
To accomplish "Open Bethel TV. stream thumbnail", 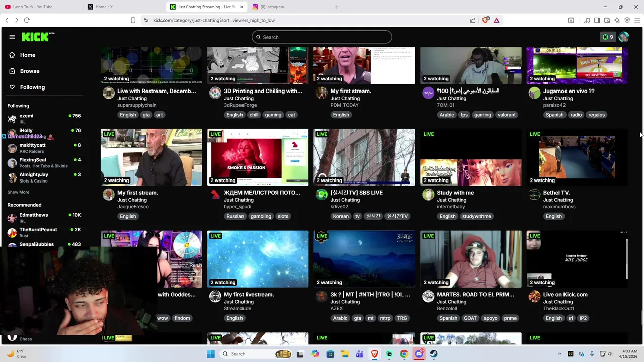I will [x=577, y=157].
